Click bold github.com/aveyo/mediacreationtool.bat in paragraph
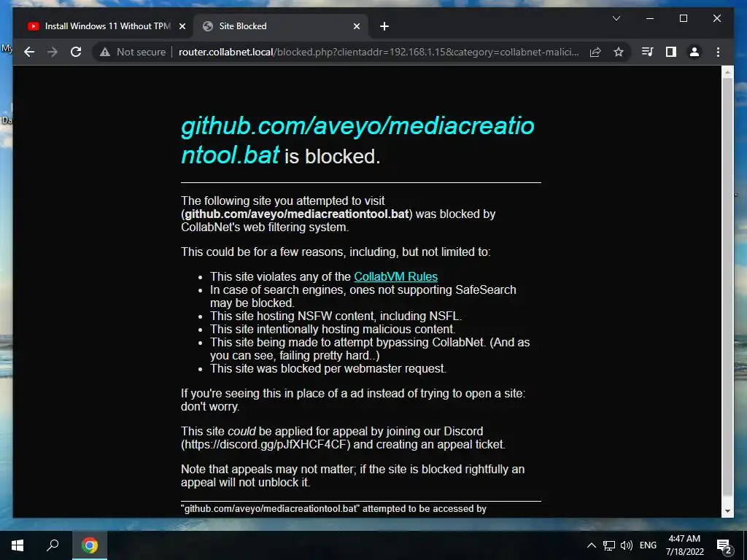 297,214
